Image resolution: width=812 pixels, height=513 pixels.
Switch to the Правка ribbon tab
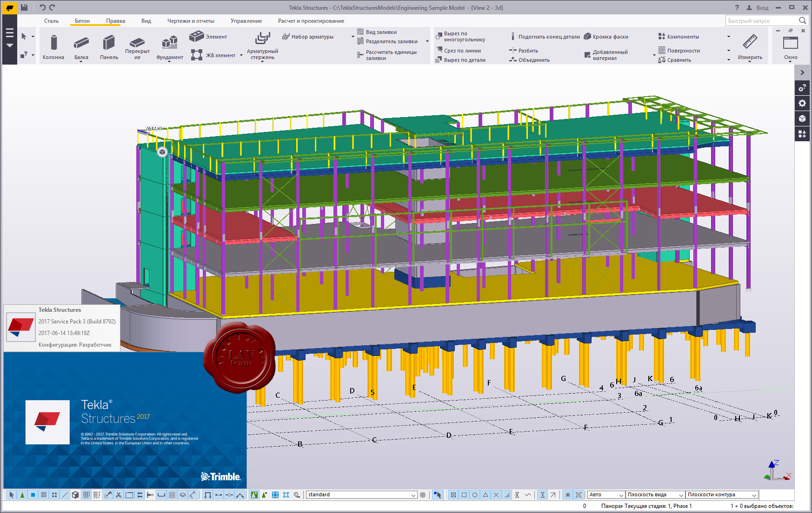click(x=115, y=21)
